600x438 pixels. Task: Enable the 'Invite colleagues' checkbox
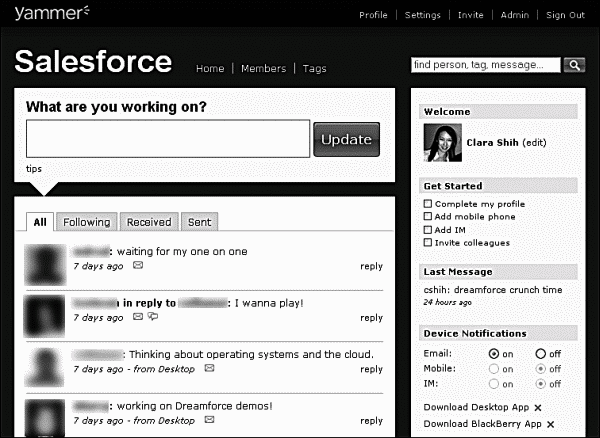(428, 243)
